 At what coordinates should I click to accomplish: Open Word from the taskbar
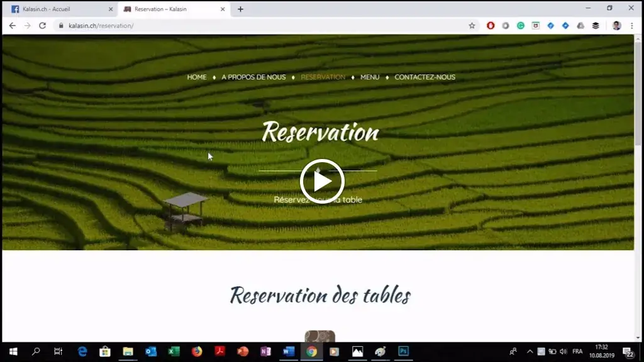pyautogui.click(x=289, y=352)
